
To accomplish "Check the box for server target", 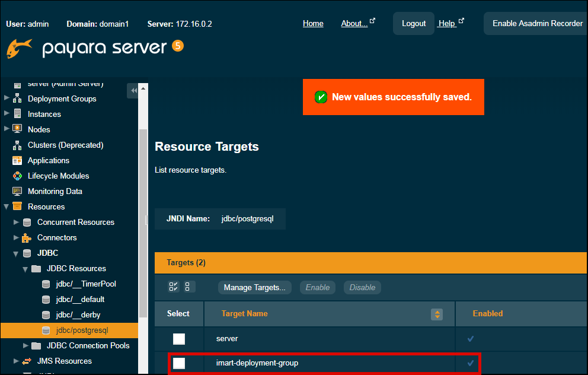I will coord(178,339).
